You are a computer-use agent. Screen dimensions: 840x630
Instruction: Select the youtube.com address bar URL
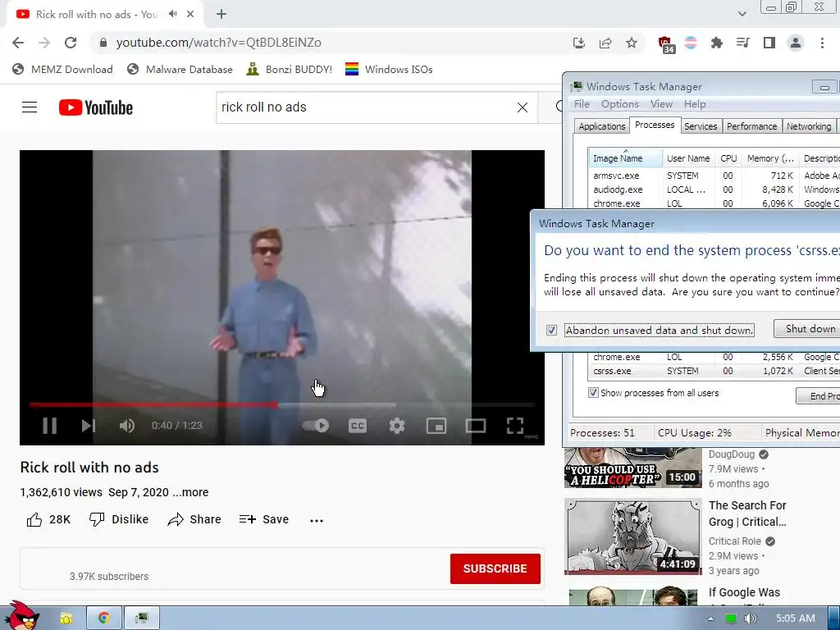[x=218, y=43]
